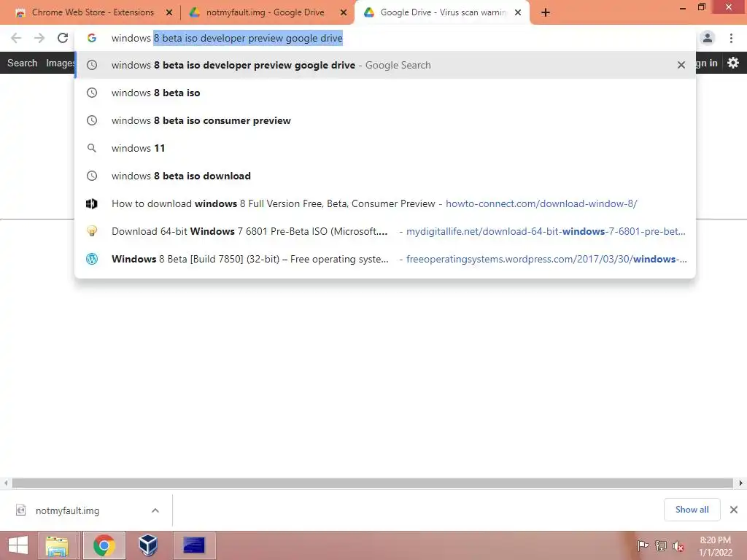Image resolution: width=747 pixels, height=560 pixels.
Task: Close the notmyfault.img Google Drive tab
Action: click(x=344, y=13)
